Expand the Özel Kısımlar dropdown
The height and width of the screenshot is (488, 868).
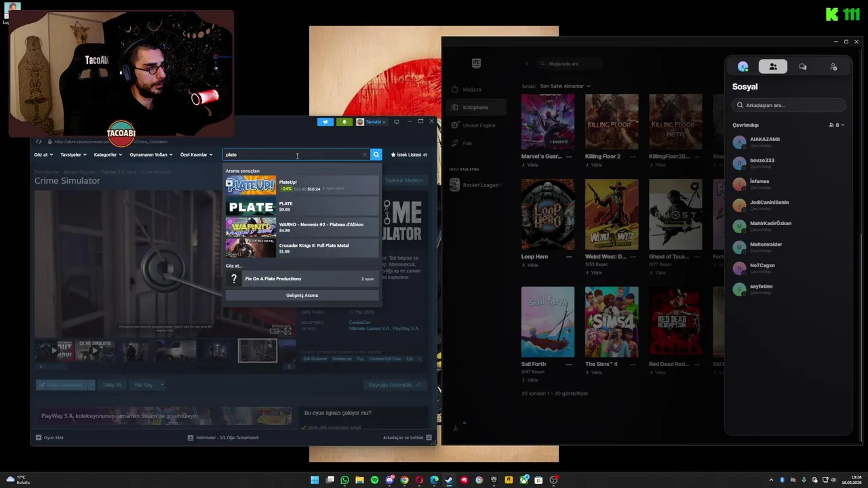(x=197, y=155)
